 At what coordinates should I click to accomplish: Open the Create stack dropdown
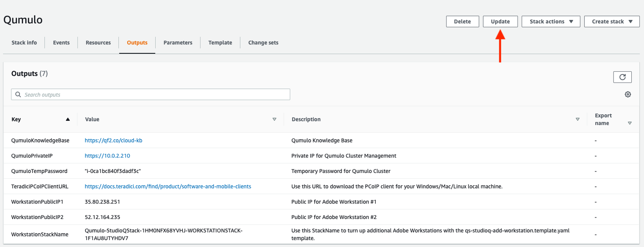[x=612, y=22]
